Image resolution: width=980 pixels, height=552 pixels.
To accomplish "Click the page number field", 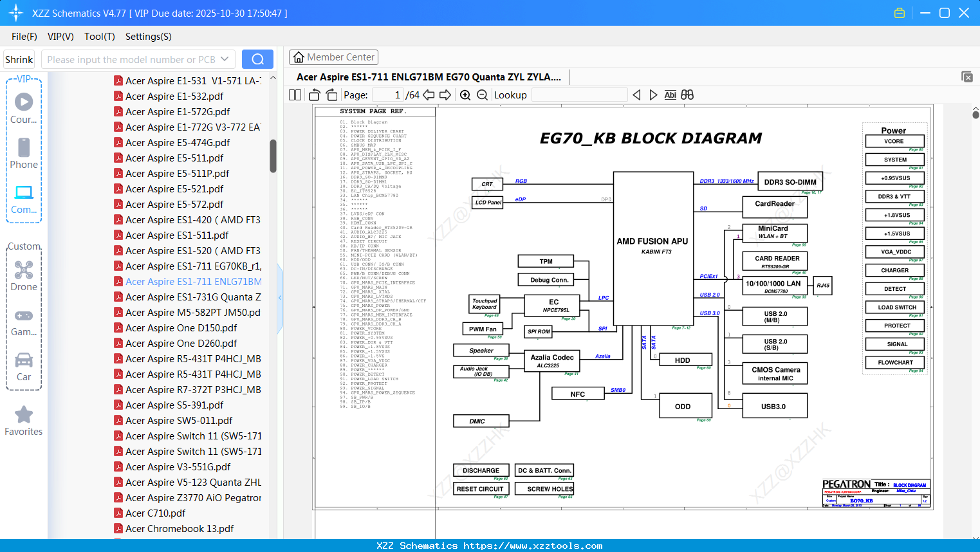I will (x=387, y=95).
